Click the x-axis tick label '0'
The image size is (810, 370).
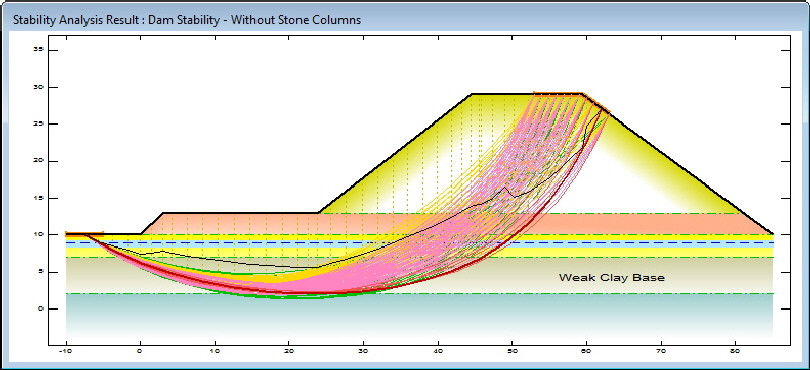coord(140,351)
